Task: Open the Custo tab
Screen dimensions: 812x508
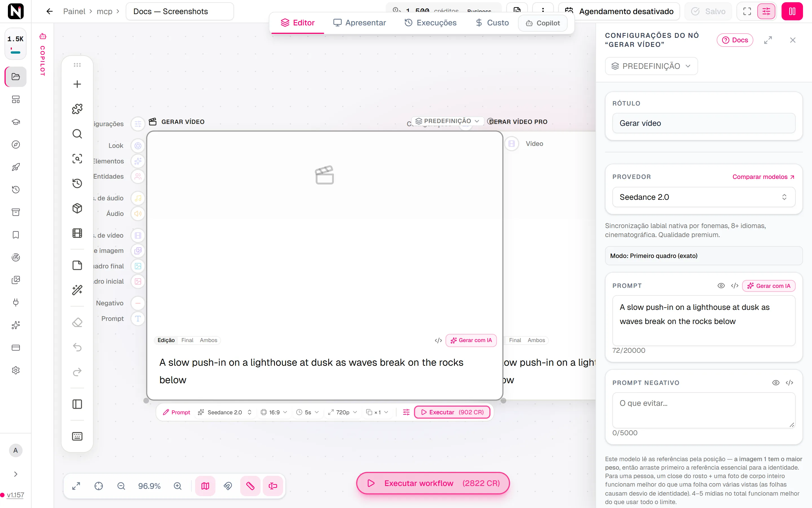Action: click(492, 23)
